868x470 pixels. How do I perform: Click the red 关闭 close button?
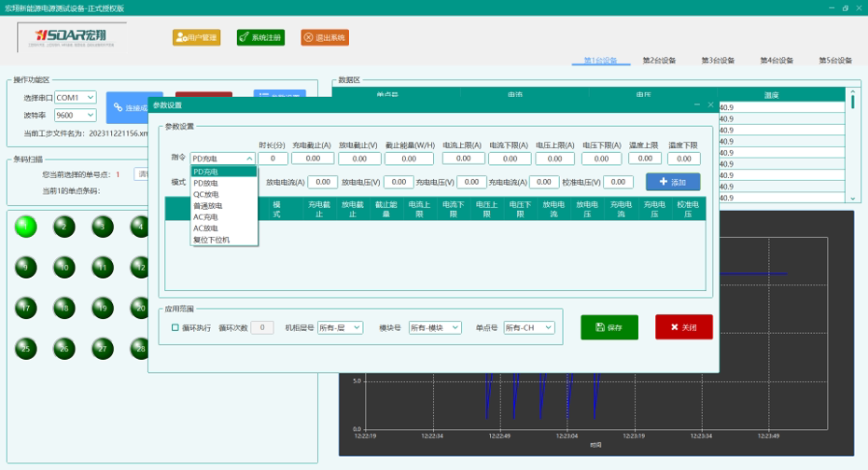click(x=683, y=327)
